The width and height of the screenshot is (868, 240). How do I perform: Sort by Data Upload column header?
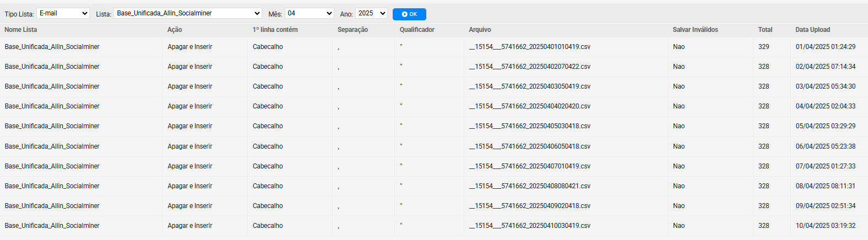[x=812, y=30]
